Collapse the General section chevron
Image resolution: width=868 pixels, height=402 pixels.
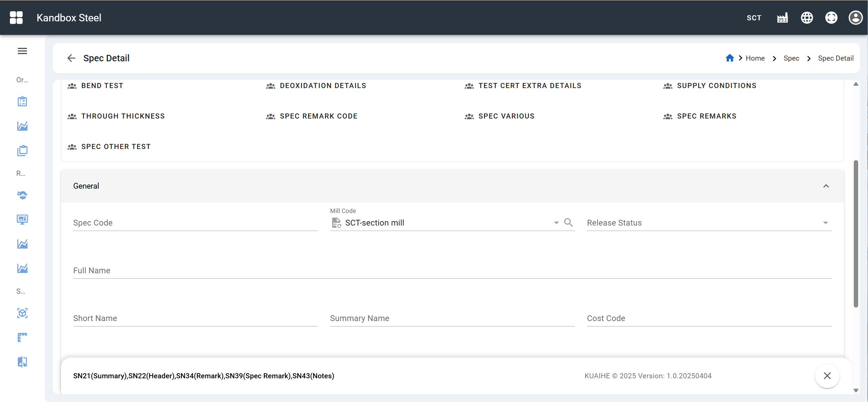(826, 186)
